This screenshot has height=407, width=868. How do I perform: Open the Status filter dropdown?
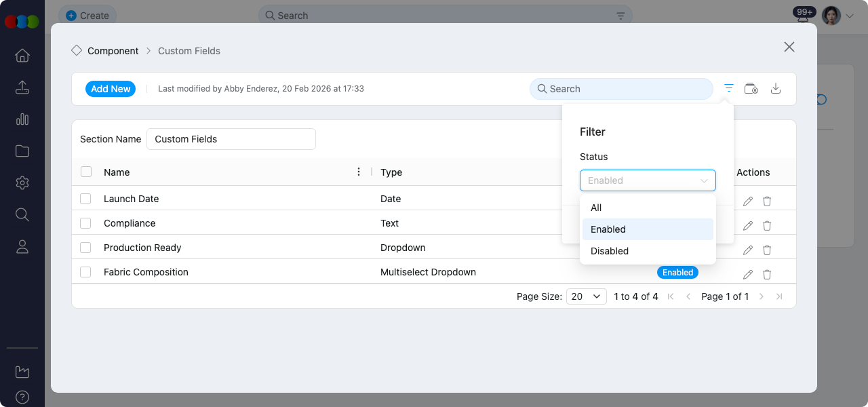(648, 180)
